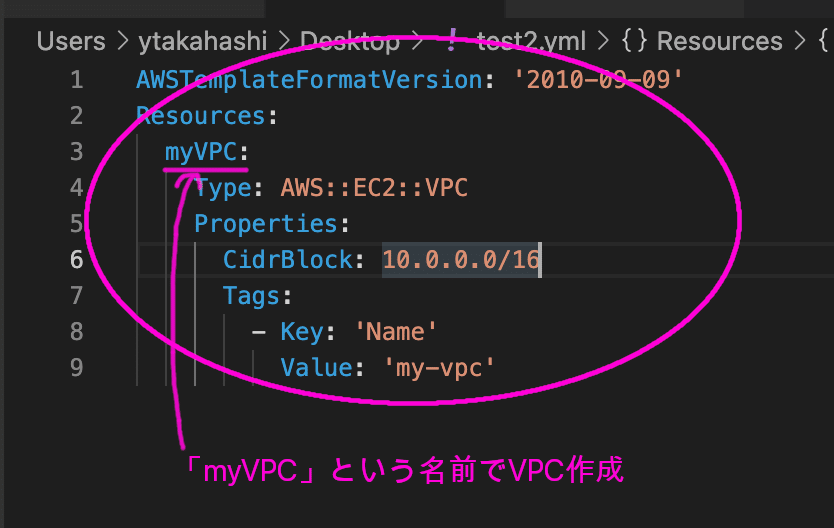
Task: Click the 'my-vpc' string value
Action: pos(439,367)
